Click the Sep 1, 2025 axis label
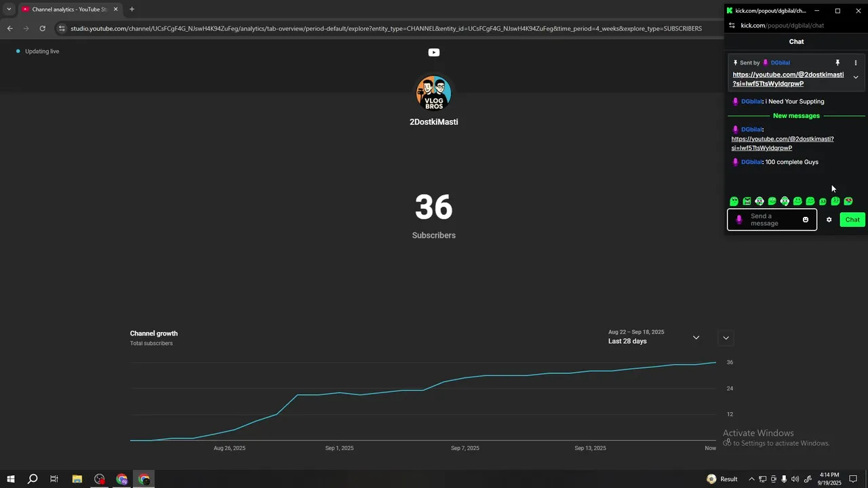Screen dimensions: 868x488 [x=339, y=448]
